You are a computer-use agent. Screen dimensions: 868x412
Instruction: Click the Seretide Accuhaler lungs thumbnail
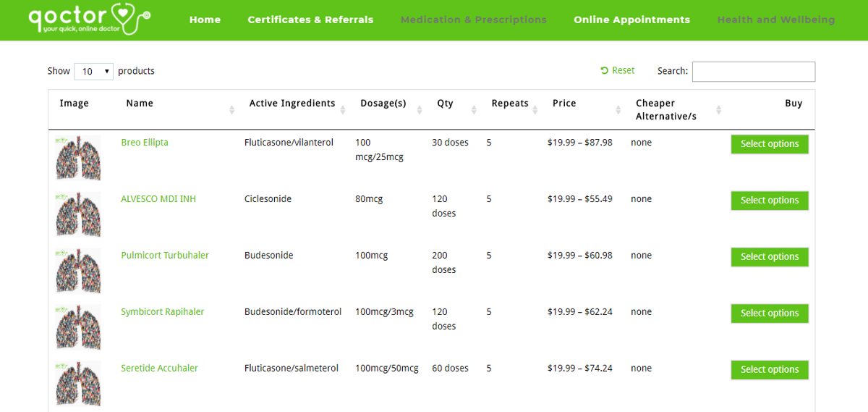[79, 384]
